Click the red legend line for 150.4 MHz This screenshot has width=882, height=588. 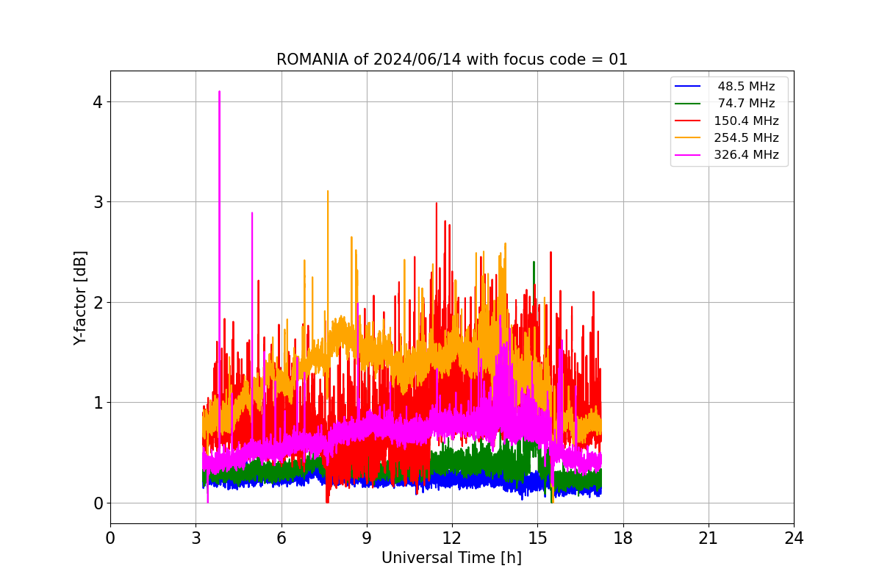click(x=688, y=121)
